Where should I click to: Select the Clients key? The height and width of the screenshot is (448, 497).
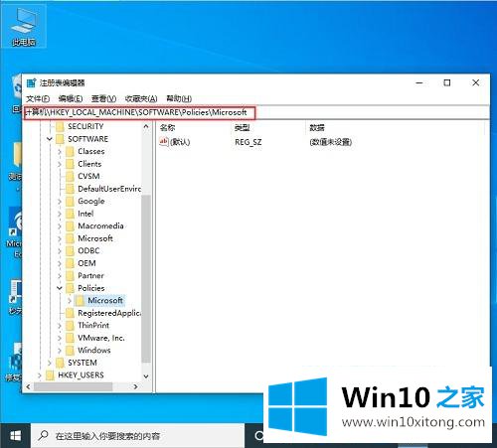point(89,164)
